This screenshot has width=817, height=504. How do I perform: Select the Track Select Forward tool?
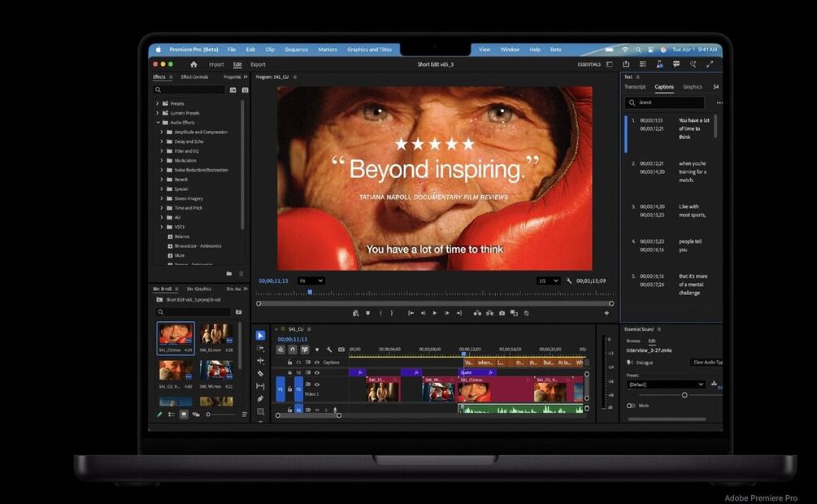(x=260, y=348)
